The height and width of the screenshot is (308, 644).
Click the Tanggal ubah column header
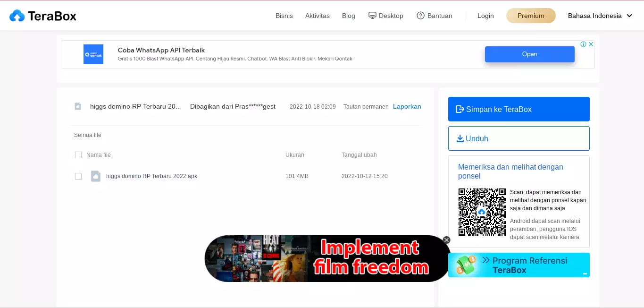pos(359,155)
